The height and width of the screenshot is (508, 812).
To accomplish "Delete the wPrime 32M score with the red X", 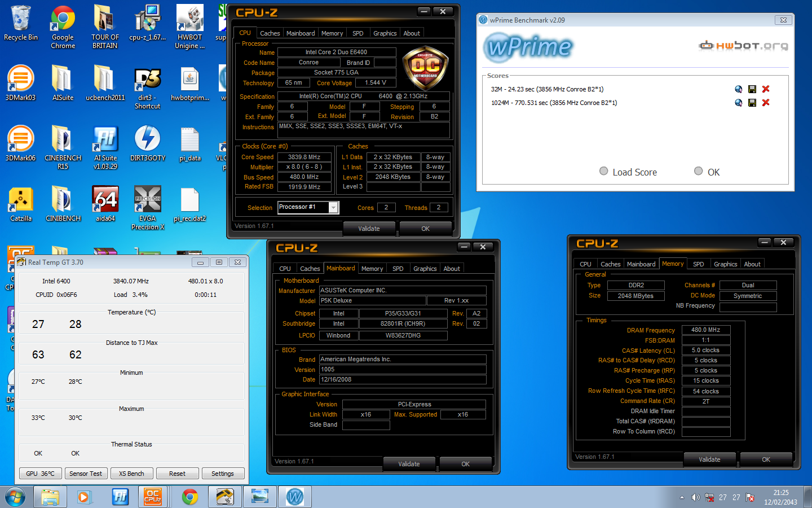I will 766,89.
